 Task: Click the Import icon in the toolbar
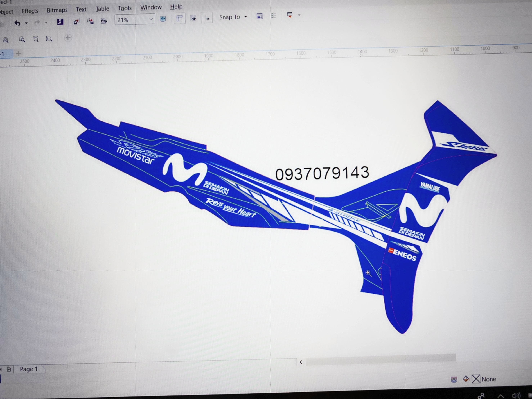[77, 22]
